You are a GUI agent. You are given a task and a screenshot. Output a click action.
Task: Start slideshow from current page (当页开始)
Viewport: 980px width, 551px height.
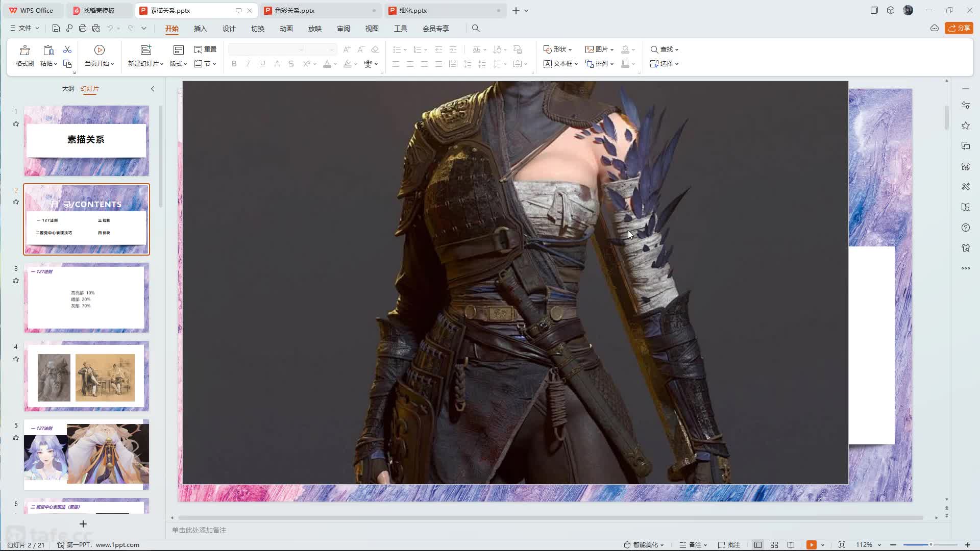click(100, 56)
